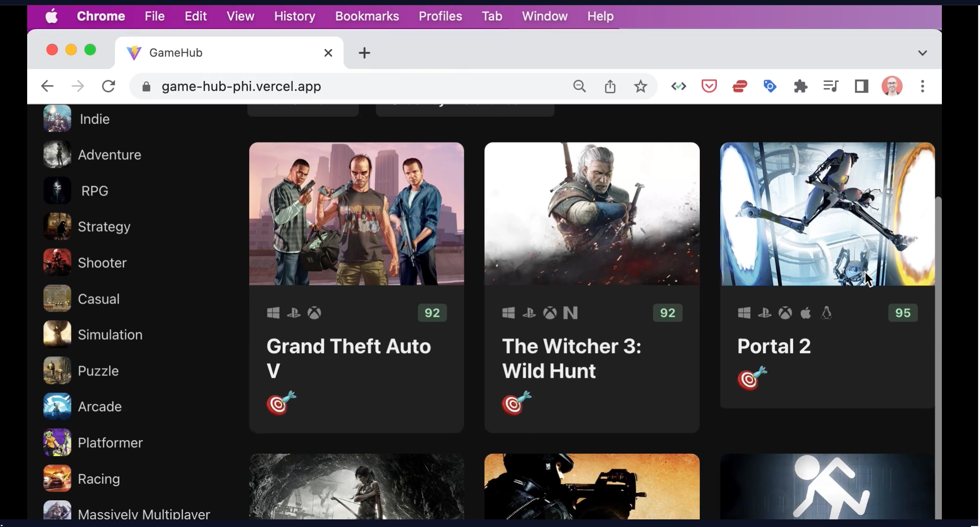Screen dimensions: 980x527
Task: Open the Apple menu
Action: (51, 16)
